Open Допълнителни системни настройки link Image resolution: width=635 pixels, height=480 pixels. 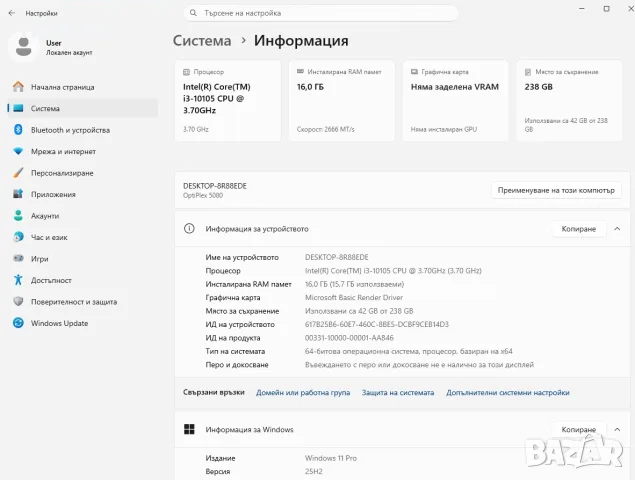coord(508,393)
